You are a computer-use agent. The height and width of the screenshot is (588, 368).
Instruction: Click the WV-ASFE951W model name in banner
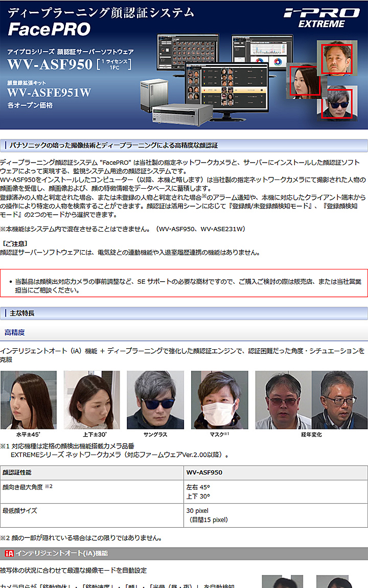49,93
